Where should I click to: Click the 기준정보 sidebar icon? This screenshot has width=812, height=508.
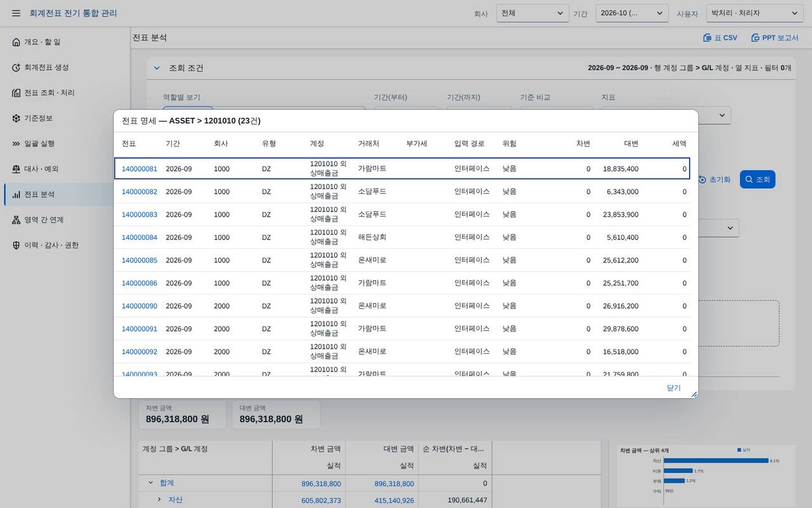[x=16, y=118]
